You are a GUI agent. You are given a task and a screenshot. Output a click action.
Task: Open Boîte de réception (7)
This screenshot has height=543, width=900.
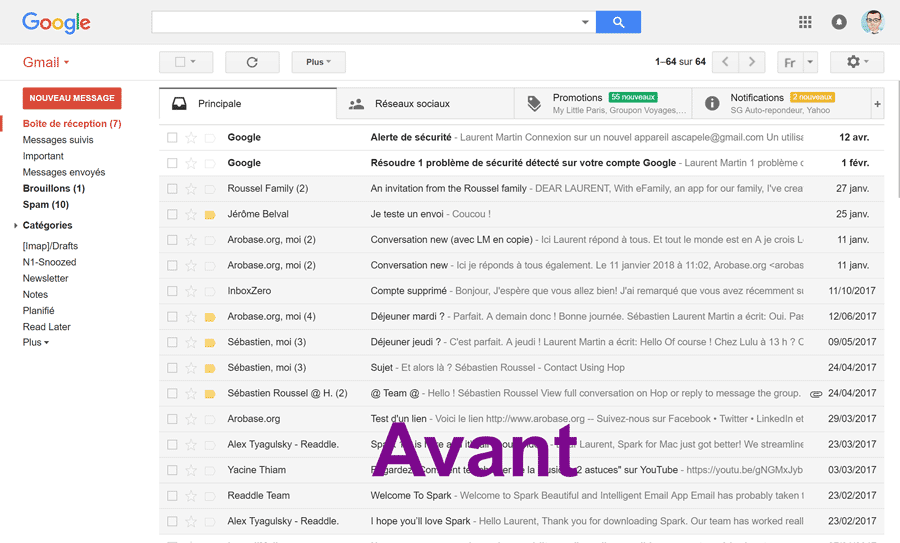72,123
